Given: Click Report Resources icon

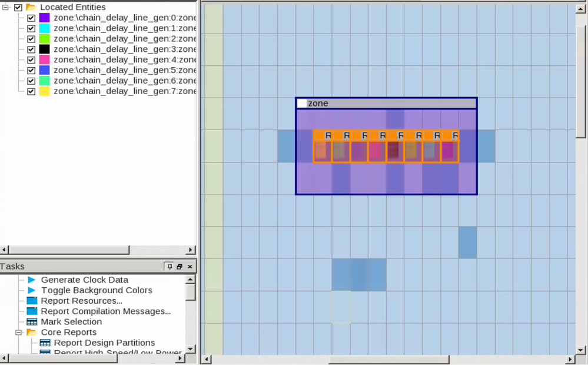Looking at the screenshot, I should (32, 301).
